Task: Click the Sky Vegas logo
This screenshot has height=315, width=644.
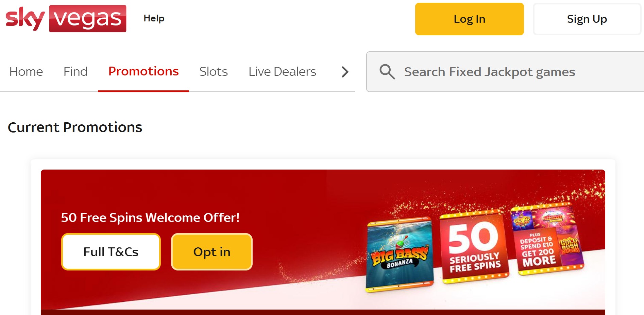Action: point(66,19)
